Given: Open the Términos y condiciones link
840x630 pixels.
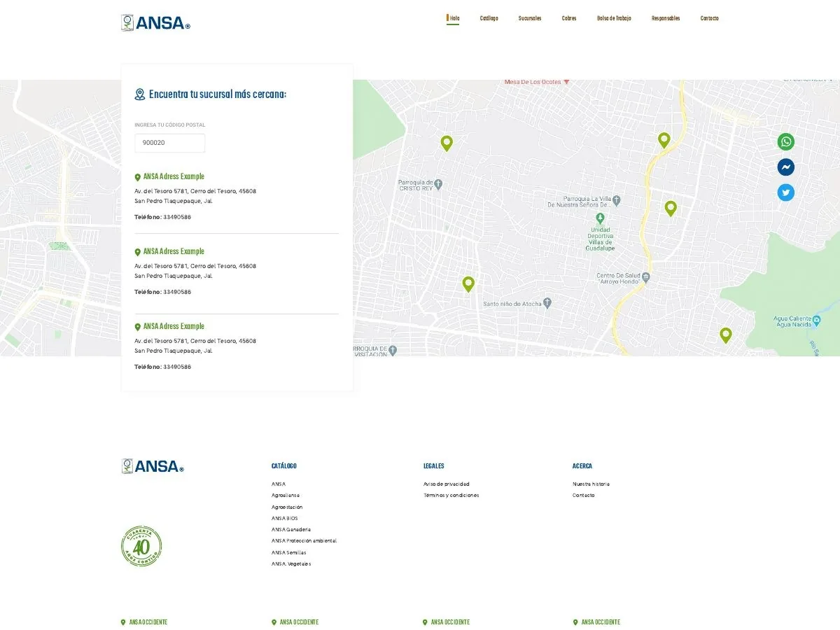Looking at the screenshot, I should (x=451, y=496).
